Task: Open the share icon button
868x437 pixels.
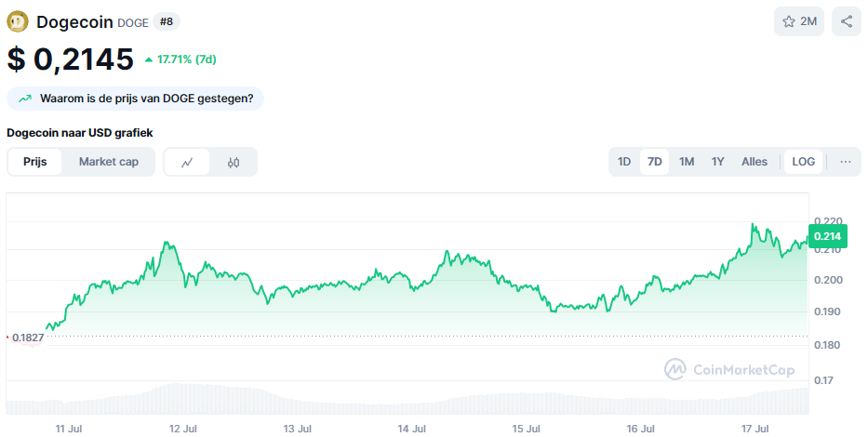Action: (x=847, y=21)
